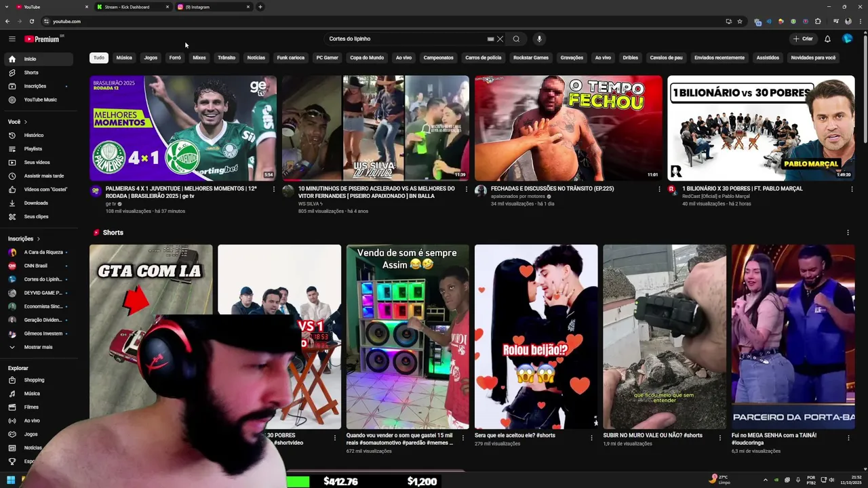
Task: Open the on-screen keyboard icon in search
Action: tap(490, 39)
